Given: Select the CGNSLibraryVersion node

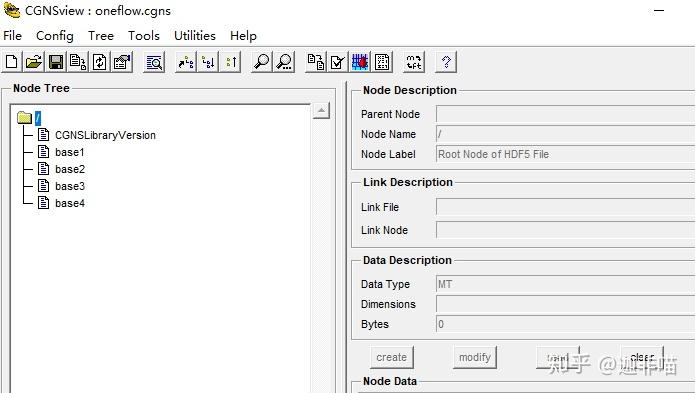Looking at the screenshot, I should click(x=105, y=135).
